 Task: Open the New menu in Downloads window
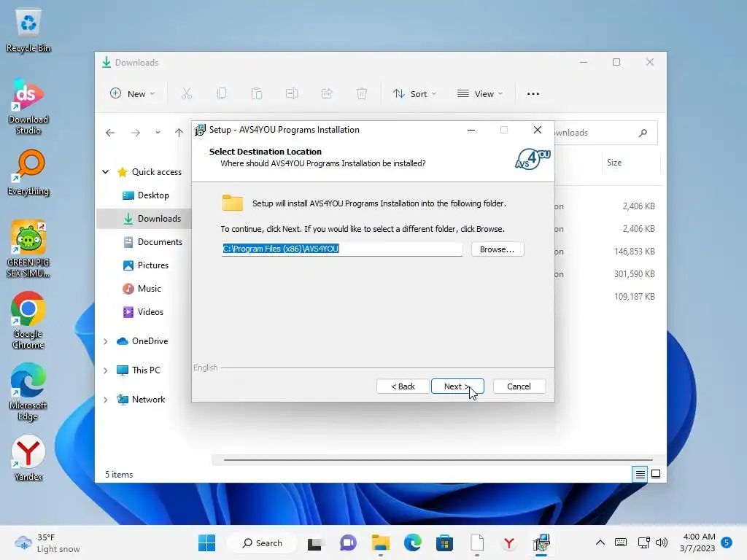click(133, 94)
